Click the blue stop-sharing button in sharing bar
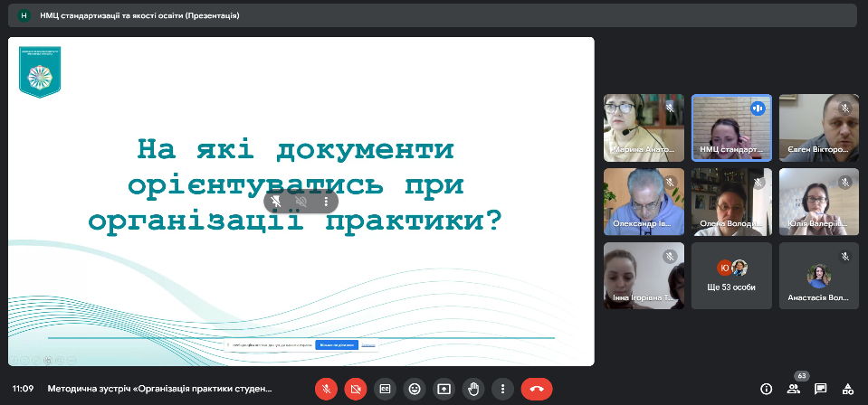Screen dimensions: 868x405 [x=337, y=344]
